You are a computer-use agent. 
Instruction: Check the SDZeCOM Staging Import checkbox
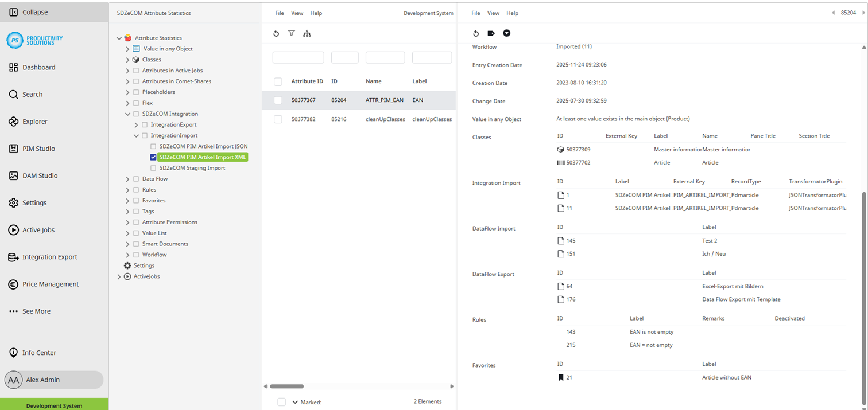pos(153,167)
